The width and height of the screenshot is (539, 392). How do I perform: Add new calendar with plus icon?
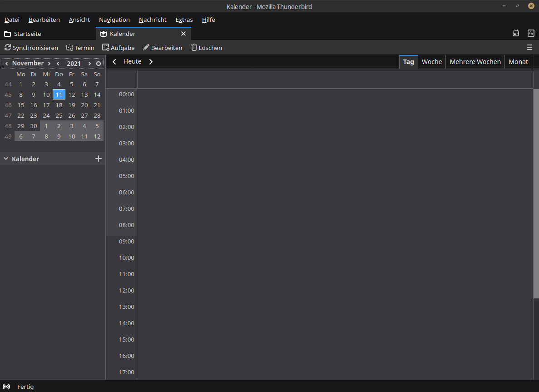[x=99, y=159]
